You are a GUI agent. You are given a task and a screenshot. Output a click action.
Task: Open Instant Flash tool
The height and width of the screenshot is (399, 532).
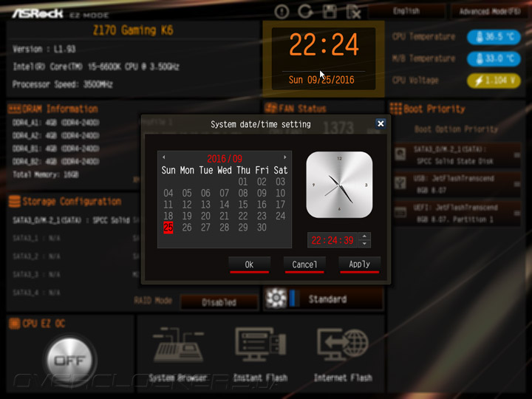(261, 354)
